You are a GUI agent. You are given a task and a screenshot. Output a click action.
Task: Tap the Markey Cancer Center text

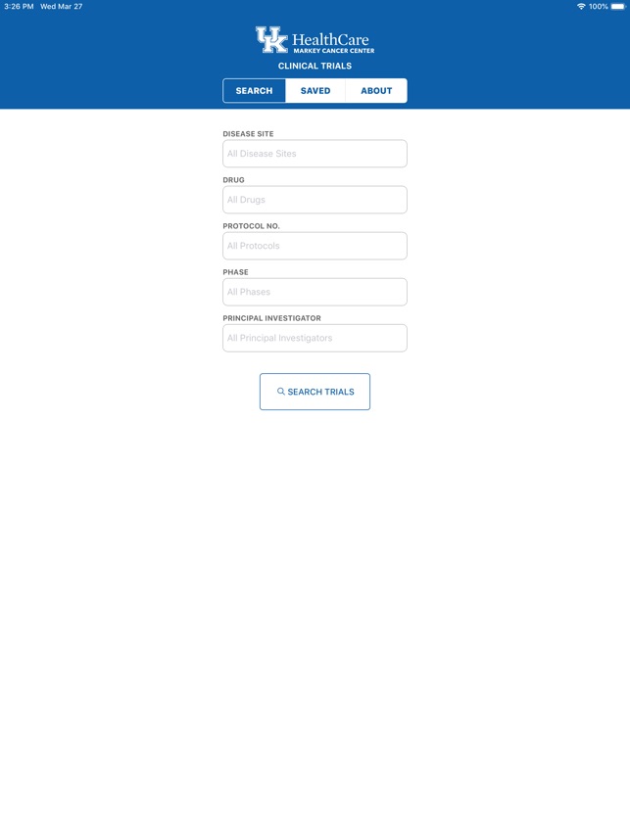pos(333,51)
